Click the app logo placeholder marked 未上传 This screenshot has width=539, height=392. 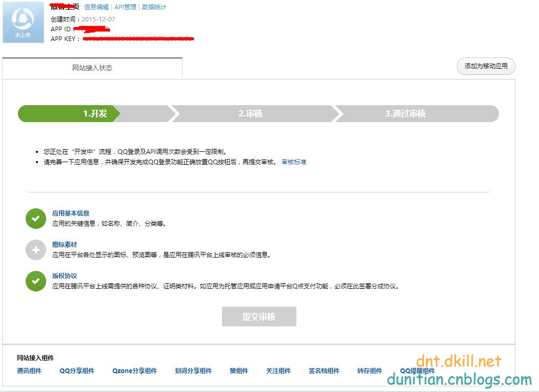pos(23,22)
